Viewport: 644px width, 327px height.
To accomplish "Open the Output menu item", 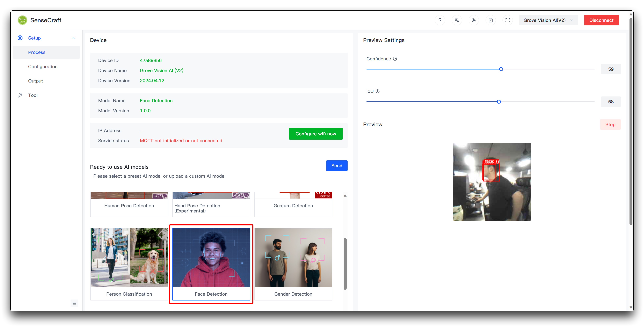I will [46, 81].
